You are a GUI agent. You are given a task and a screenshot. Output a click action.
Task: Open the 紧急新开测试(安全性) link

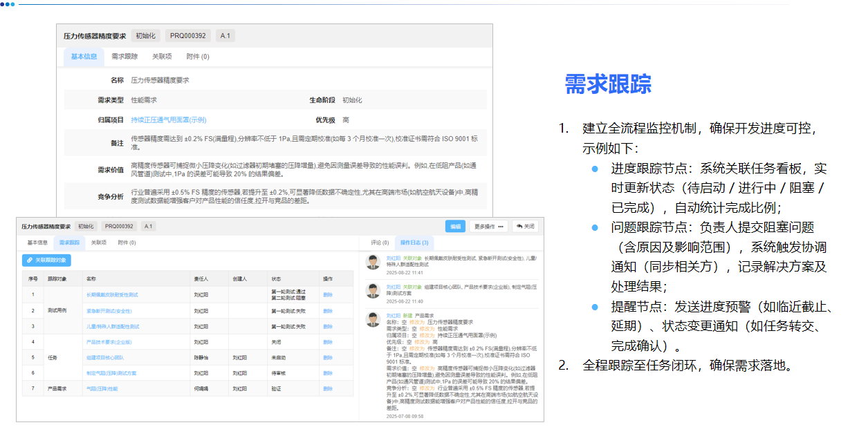(x=109, y=311)
